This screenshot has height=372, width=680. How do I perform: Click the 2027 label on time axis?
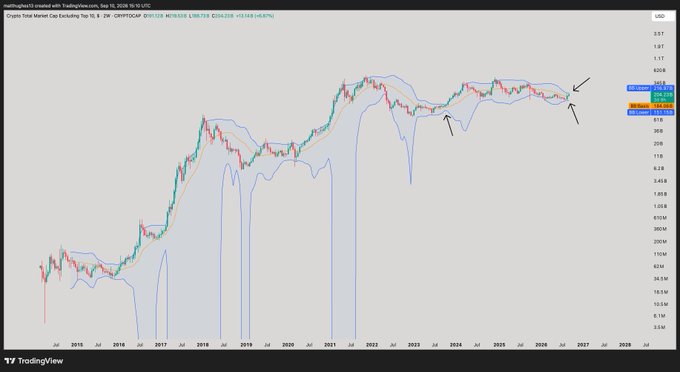click(x=583, y=345)
